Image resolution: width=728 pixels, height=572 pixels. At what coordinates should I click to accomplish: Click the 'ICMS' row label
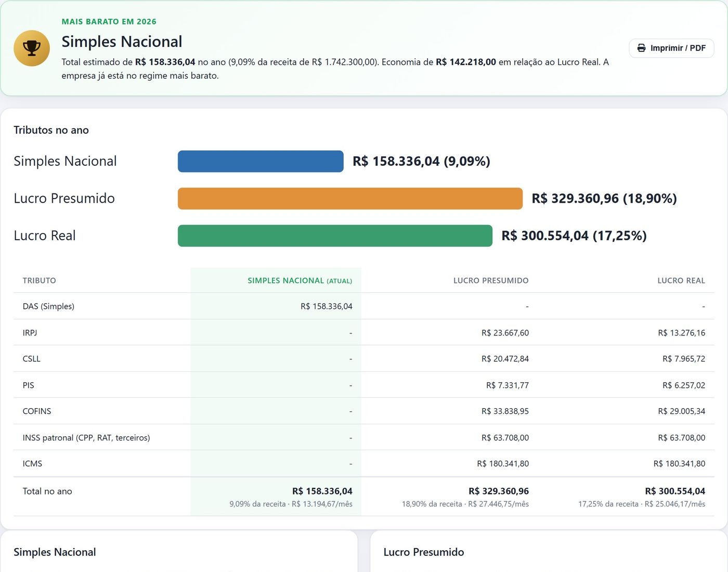point(32,464)
